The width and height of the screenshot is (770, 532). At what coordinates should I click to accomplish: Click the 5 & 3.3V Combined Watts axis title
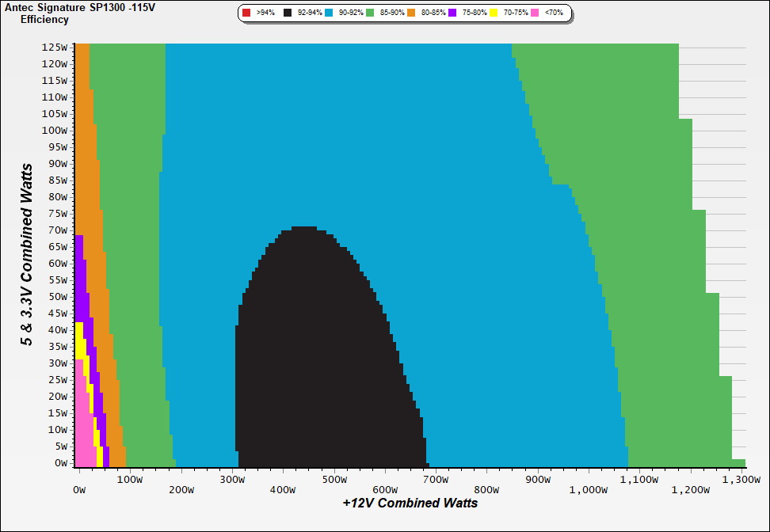point(28,254)
